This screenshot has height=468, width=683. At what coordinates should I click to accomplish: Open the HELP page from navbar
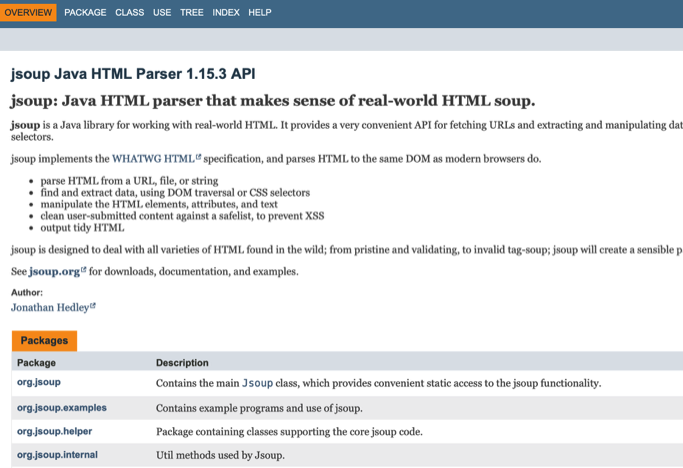pos(260,13)
